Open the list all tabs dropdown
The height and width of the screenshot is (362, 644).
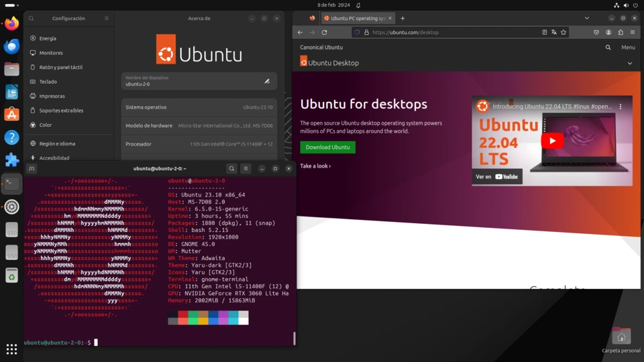(586, 18)
